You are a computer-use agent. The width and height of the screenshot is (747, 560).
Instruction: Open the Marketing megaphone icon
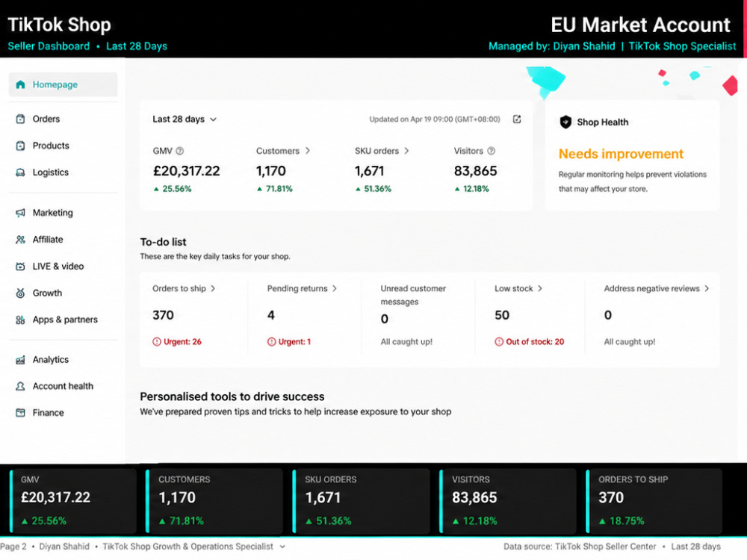coord(20,213)
